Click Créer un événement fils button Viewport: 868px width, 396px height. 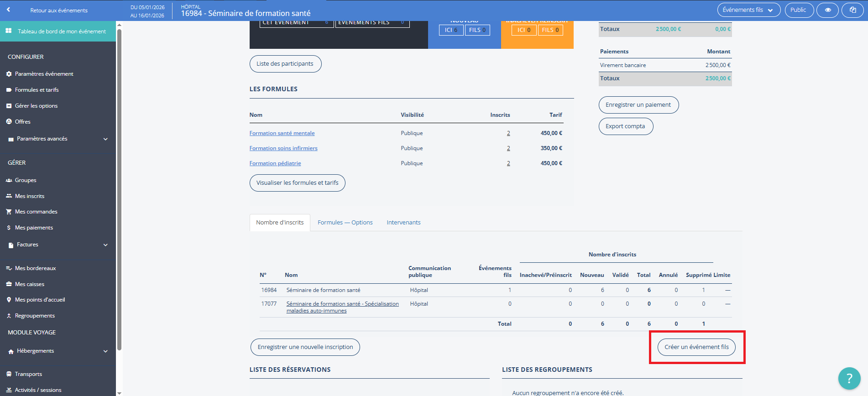point(696,347)
